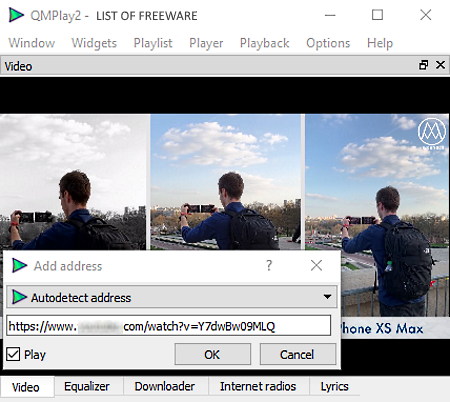The image size is (450, 402).
Task: Close the Add address dialog
Action: [x=316, y=266]
